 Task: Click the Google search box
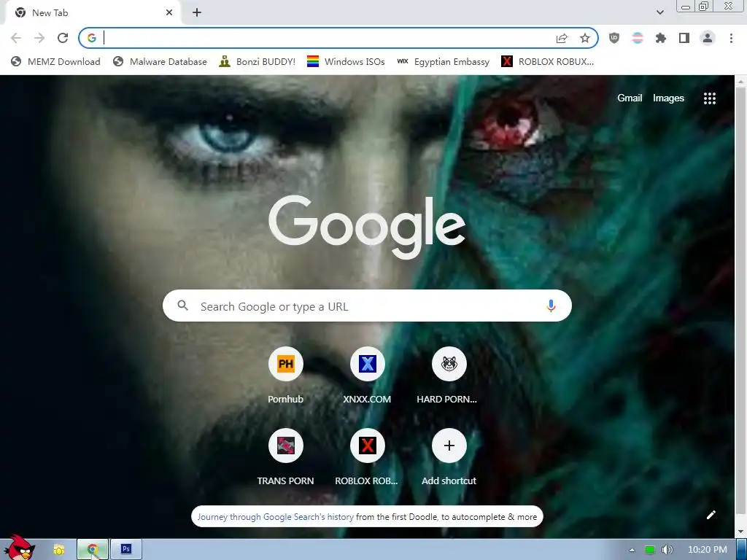[x=367, y=306]
